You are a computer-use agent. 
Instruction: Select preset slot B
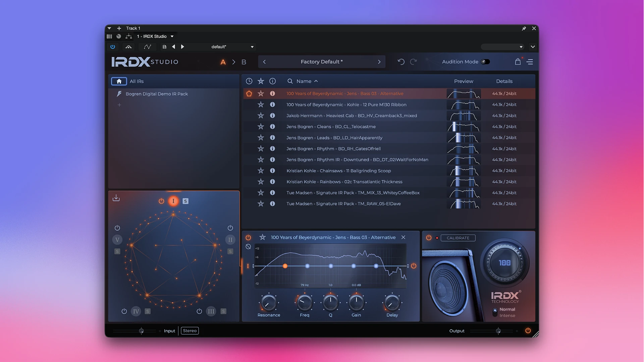(x=244, y=62)
